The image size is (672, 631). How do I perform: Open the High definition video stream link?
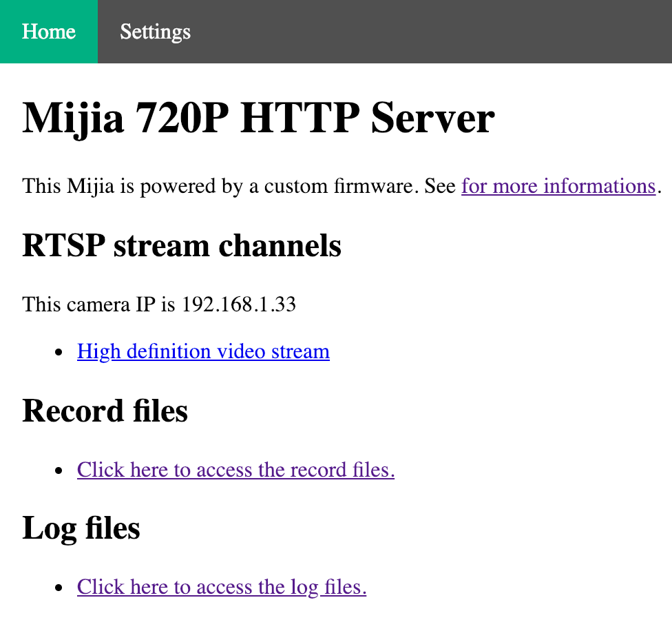(203, 351)
